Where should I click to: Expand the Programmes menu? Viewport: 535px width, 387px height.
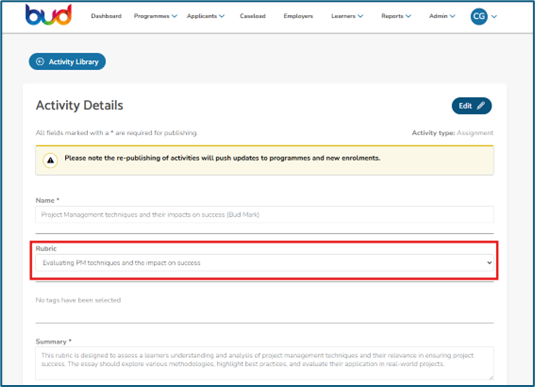coord(155,16)
